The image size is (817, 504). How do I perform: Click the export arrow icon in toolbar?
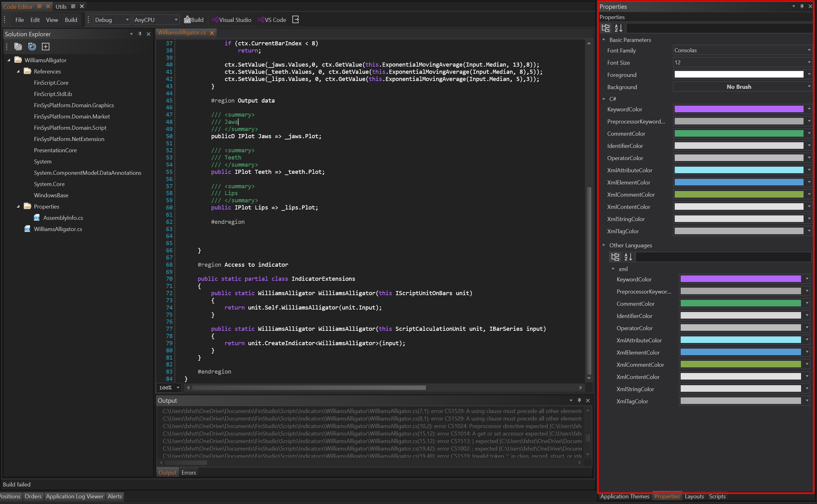coord(295,20)
